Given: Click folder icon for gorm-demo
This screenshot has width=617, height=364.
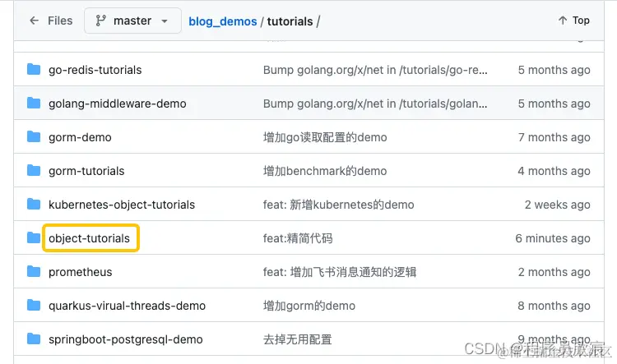Looking at the screenshot, I should click(34, 137).
